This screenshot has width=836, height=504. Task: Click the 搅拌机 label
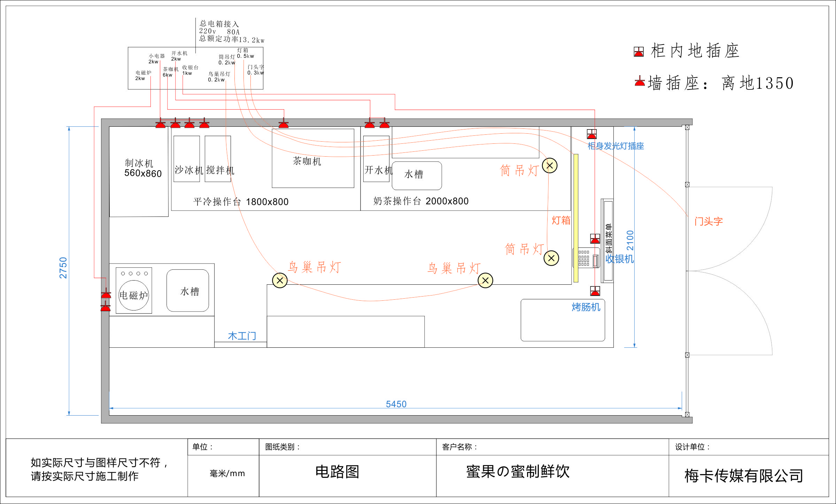point(220,170)
